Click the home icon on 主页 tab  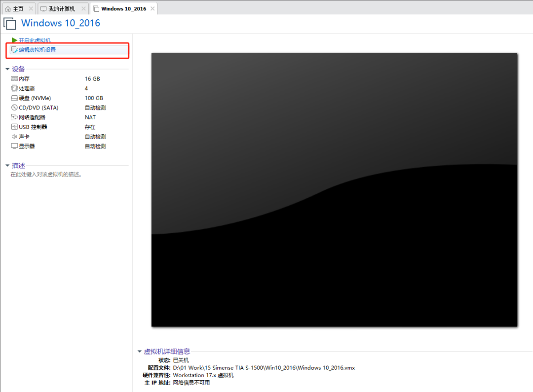(x=8, y=9)
